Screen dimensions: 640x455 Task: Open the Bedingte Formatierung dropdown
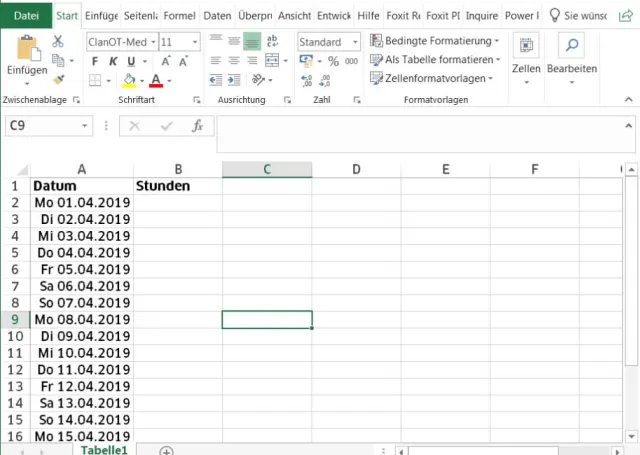(434, 41)
